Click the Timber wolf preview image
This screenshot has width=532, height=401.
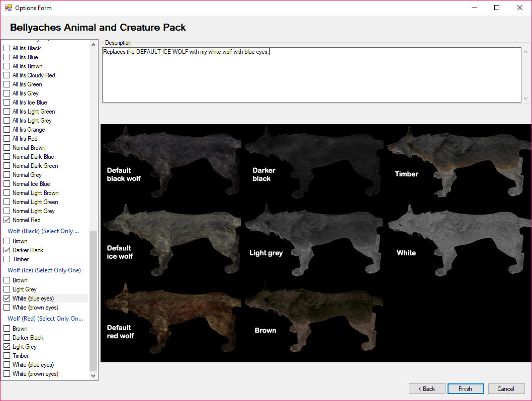pyautogui.click(x=458, y=162)
